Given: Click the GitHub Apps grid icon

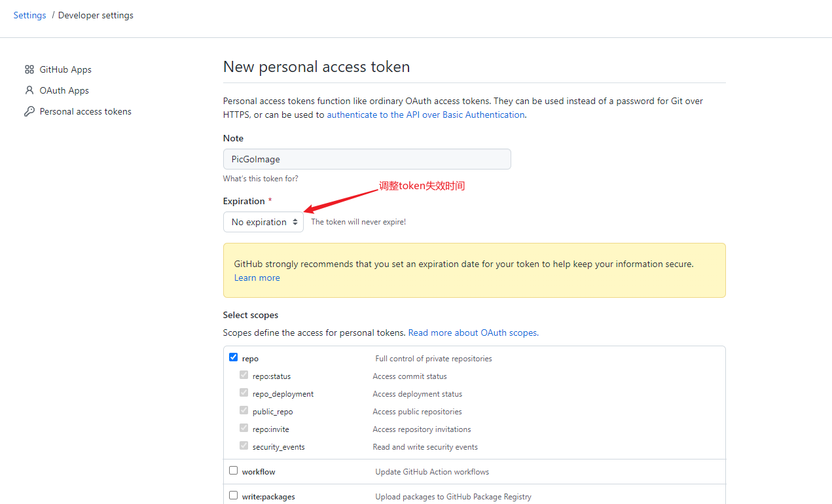Looking at the screenshot, I should tap(29, 69).
